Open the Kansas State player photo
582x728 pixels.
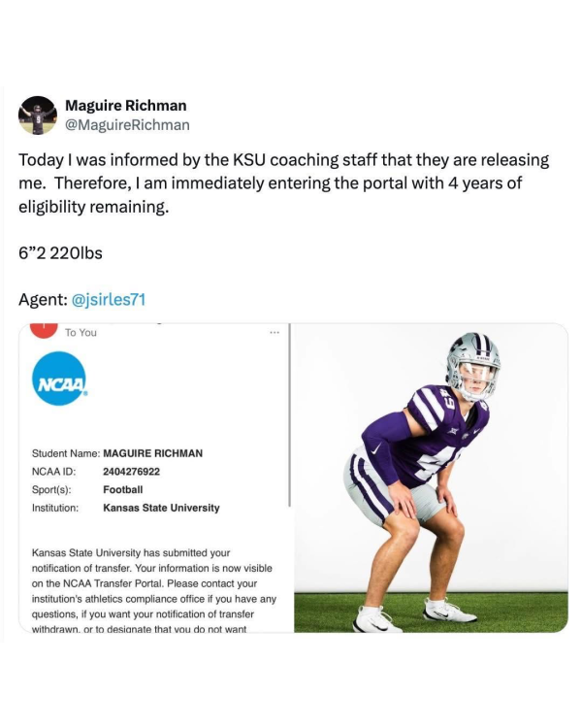coord(431,478)
